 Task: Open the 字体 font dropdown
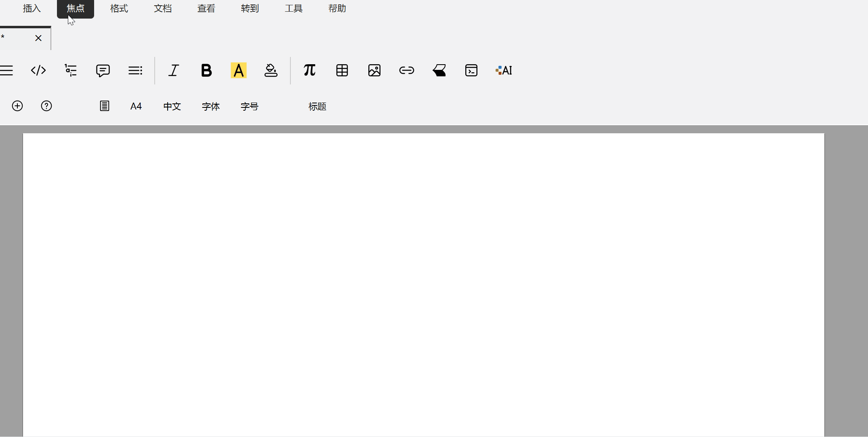211,106
